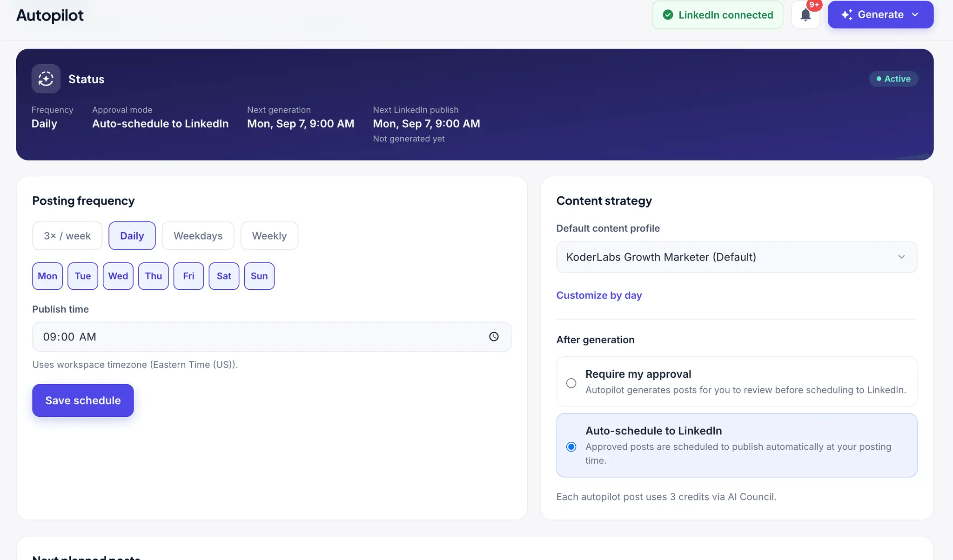953x560 pixels.
Task: Click the Save schedule button
Action: point(83,400)
